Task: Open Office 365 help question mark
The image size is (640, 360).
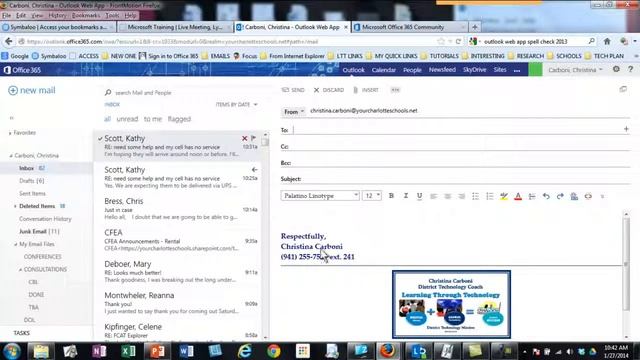Action: point(631,69)
